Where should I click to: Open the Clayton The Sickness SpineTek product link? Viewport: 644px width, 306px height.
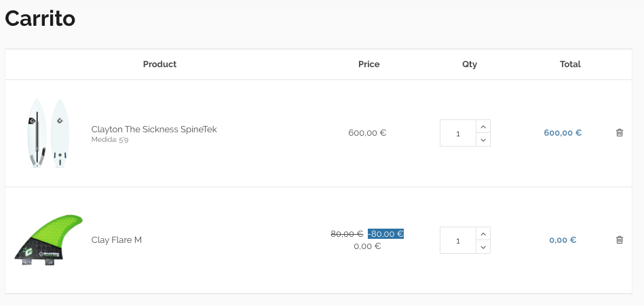point(154,129)
